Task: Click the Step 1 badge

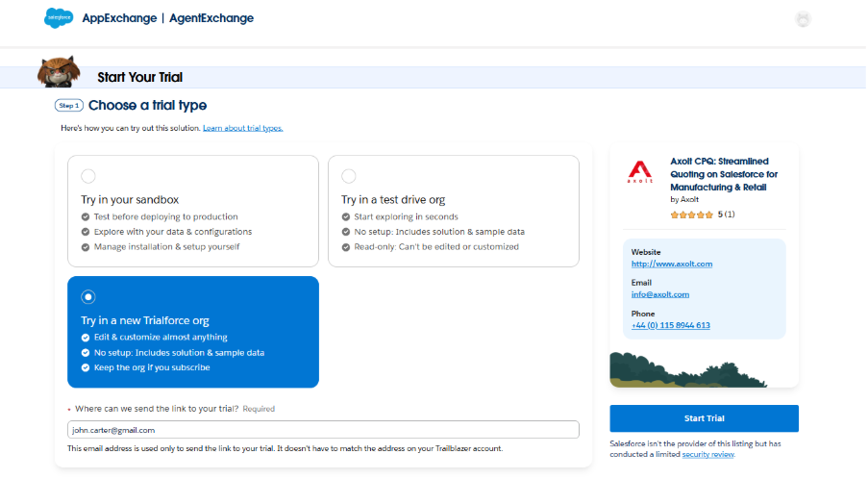Action: click(x=69, y=106)
